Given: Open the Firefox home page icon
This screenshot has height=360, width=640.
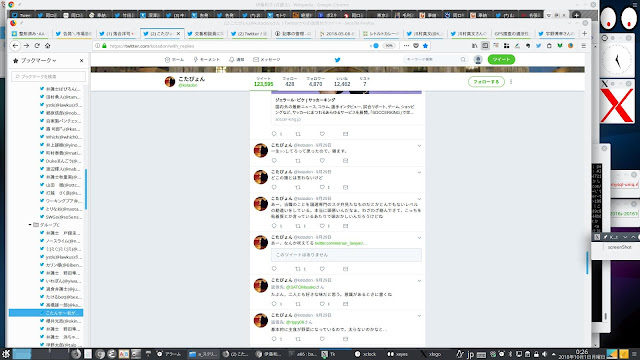Looking at the screenshot, I should coord(48,46).
